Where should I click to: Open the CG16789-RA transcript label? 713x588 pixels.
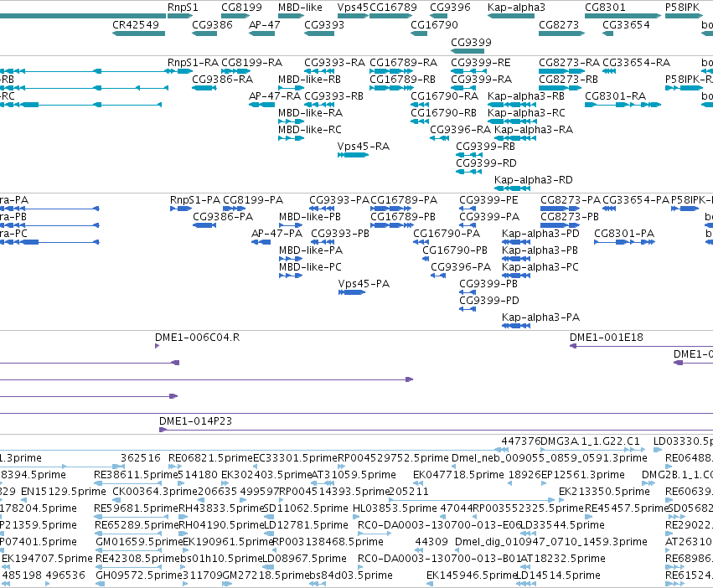click(403, 62)
